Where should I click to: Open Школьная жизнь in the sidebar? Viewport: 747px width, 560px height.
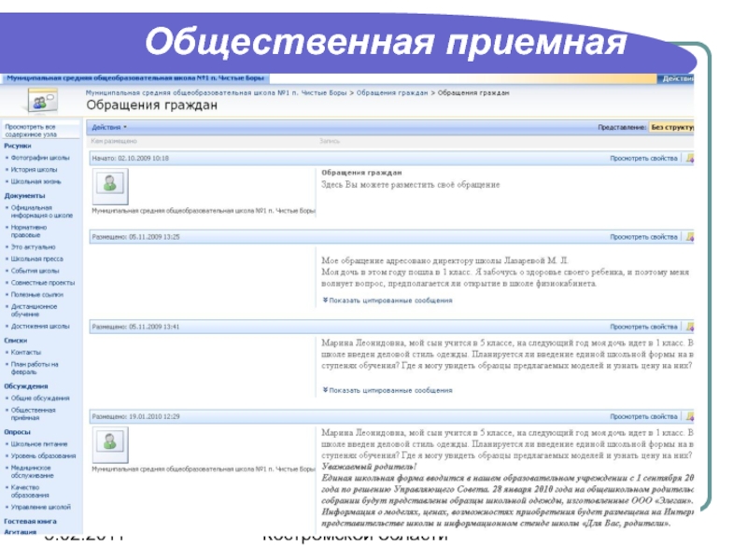[35, 181]
